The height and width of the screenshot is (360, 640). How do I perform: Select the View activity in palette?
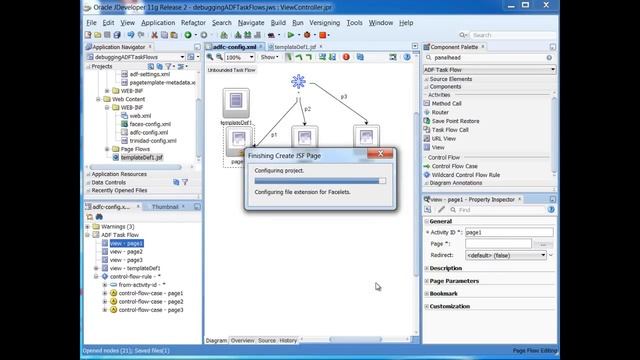coord(438,147)
